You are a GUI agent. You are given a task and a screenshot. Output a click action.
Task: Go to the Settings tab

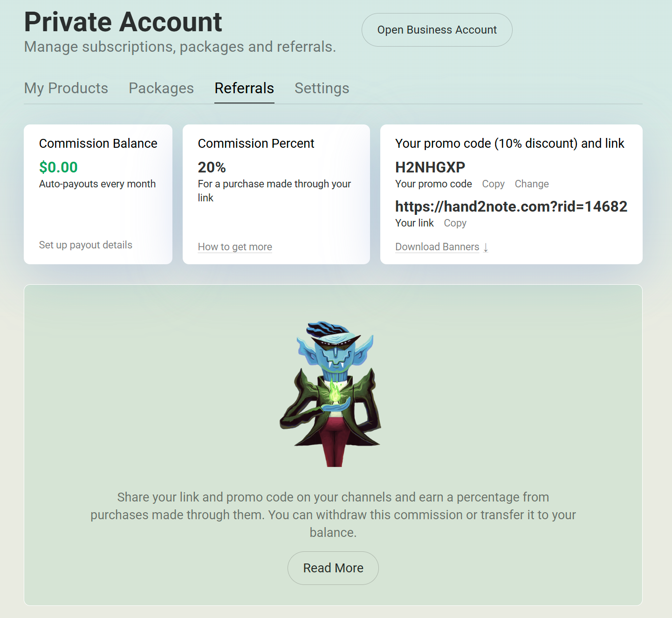point(322,88)
